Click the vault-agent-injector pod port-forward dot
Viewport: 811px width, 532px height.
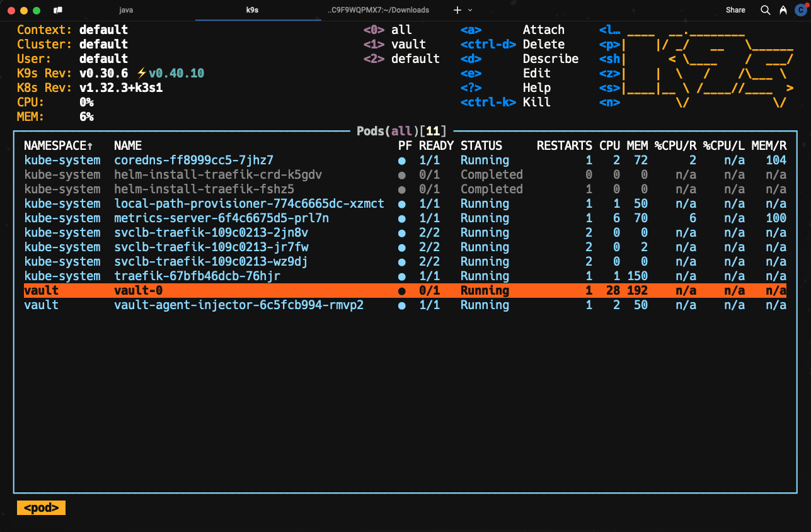pyautogui.click(x=401, y=305)
